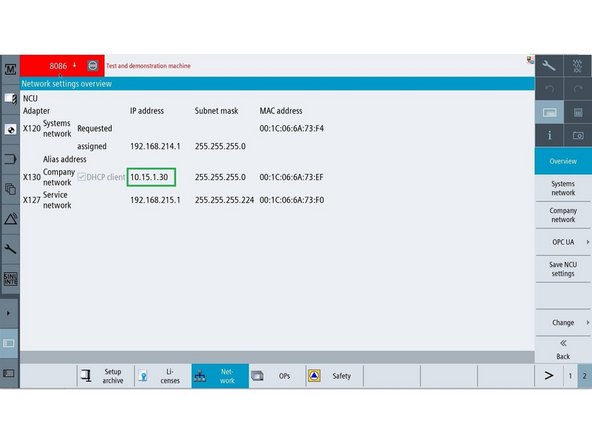Screen dimensions: 592x444
Task: Click the alarm triangle icon in the sidebar
Action: pos(10,219)
